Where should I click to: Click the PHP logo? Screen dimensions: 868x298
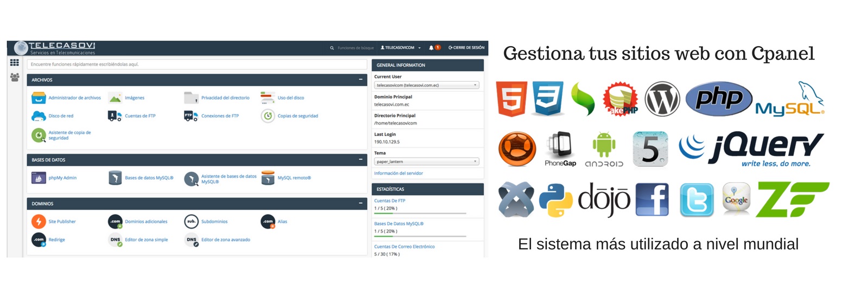[x=719, y=99]
